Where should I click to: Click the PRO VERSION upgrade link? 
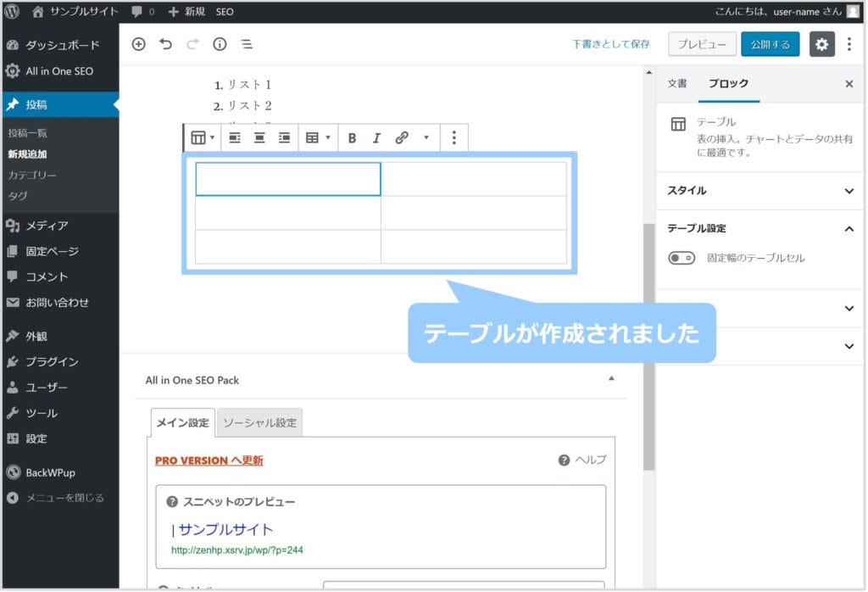point(209,461)
